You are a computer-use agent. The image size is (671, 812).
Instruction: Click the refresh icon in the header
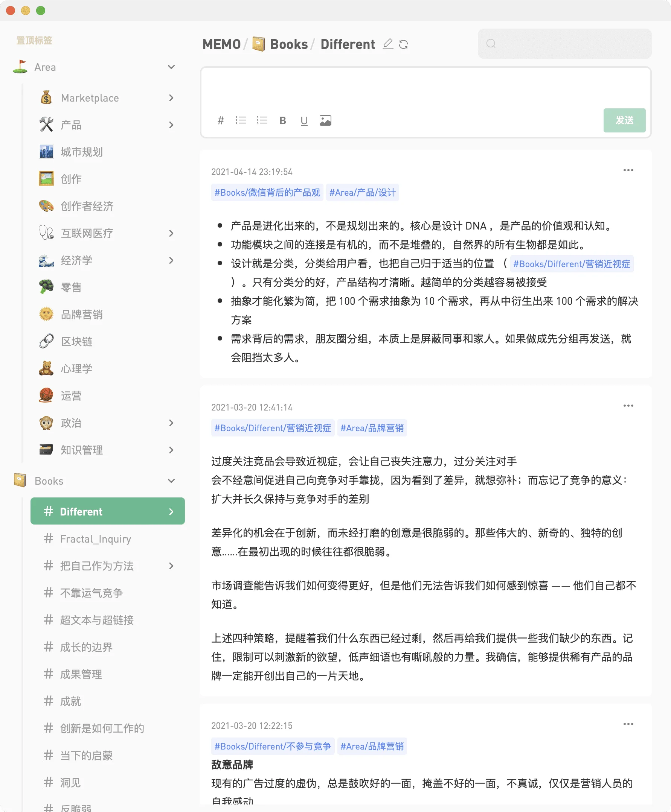tap(404, 44)
